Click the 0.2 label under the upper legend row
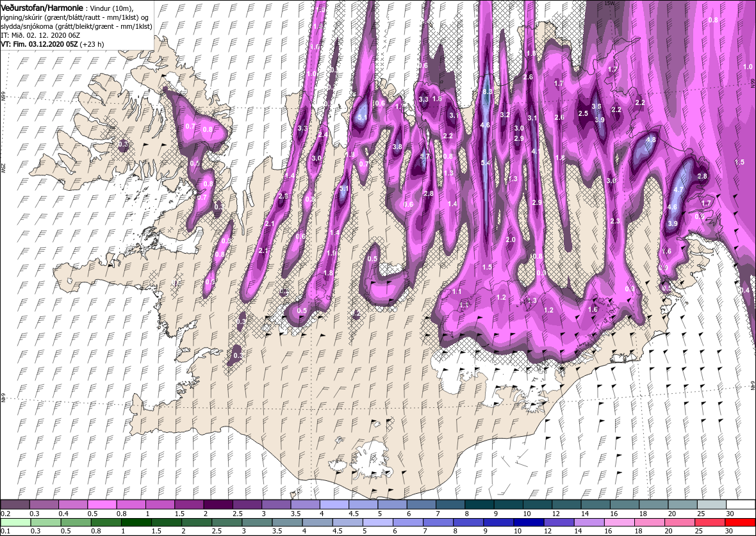756x536 pixels. click(x=5, y=514)
